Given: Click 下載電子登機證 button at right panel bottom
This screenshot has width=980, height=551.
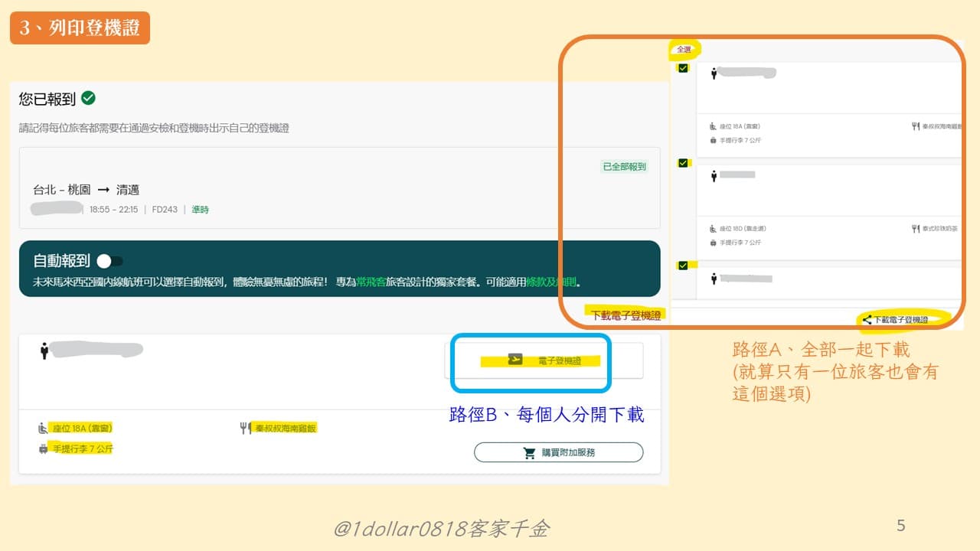Looking at the screenshot, I should (x=896, y=319).
